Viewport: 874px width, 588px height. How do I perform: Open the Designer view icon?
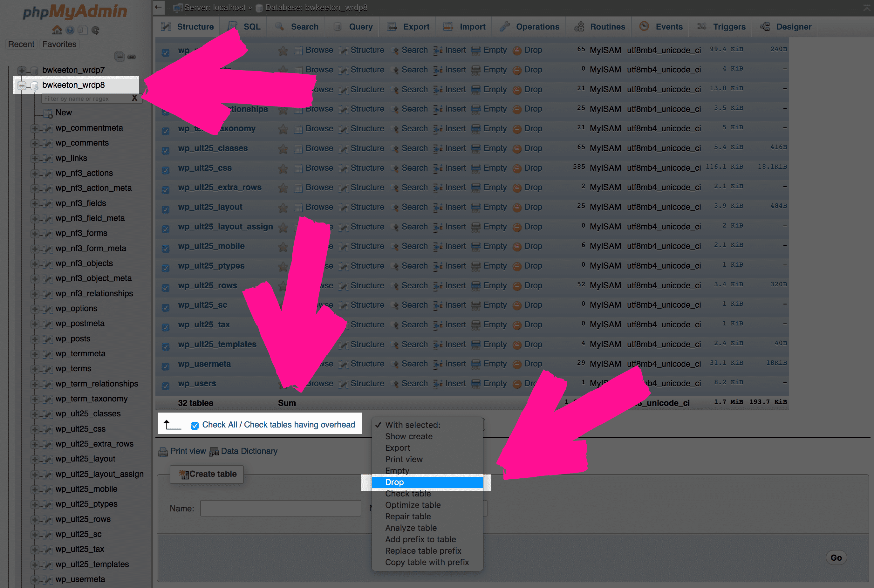765,26
